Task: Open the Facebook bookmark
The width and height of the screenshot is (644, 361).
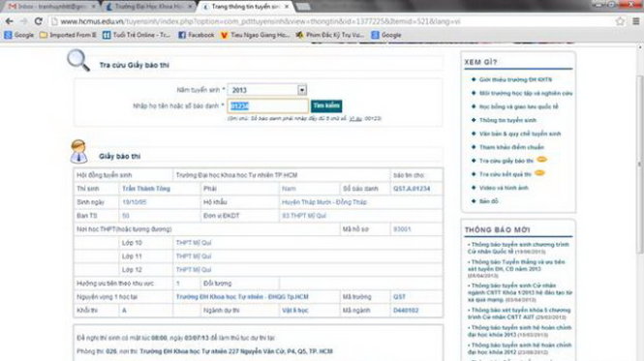Action: pos(196,35)
